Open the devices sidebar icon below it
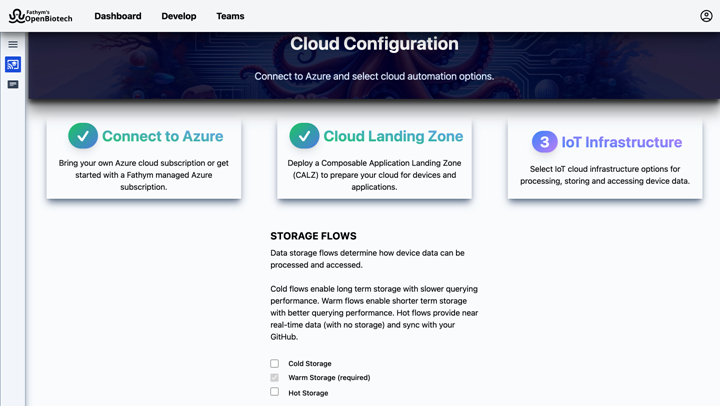Screen dimensions: 720x406 click(x=13, y=85)
